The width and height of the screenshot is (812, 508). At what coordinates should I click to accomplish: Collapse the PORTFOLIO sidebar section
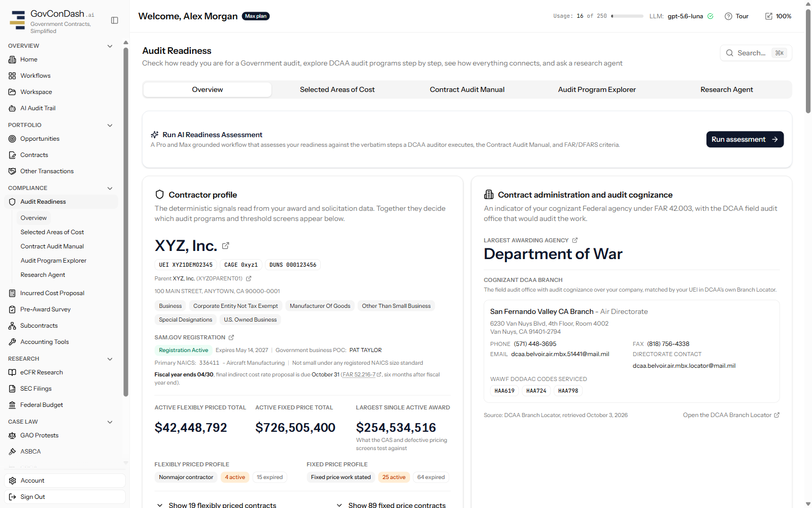point(110,125)
